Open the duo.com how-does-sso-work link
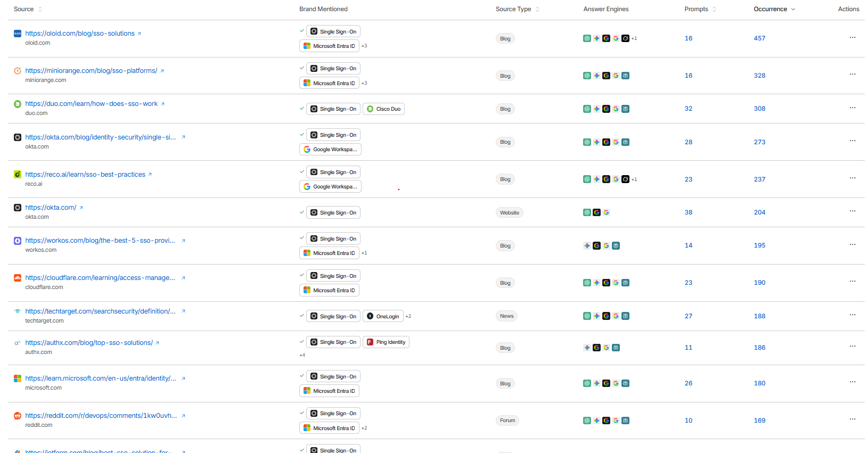The height and width of the screenshot is (453, 868). click(92, 104)
